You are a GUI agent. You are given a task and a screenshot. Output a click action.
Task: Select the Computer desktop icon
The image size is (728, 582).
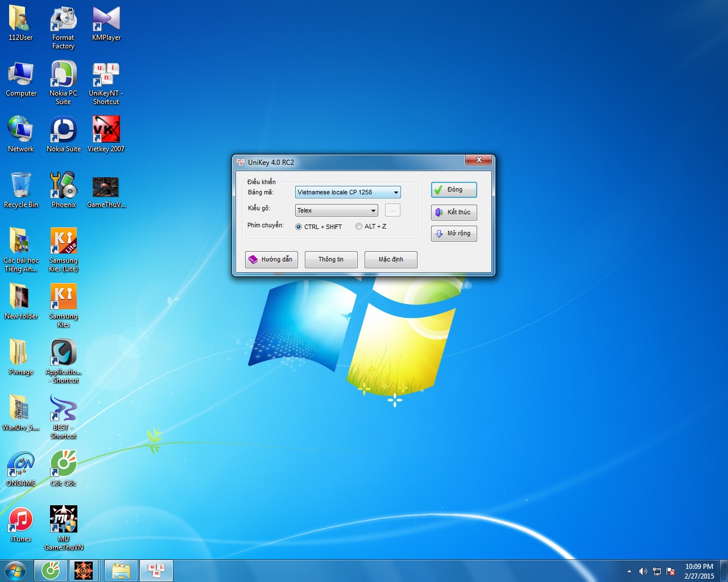pos(21,78)
